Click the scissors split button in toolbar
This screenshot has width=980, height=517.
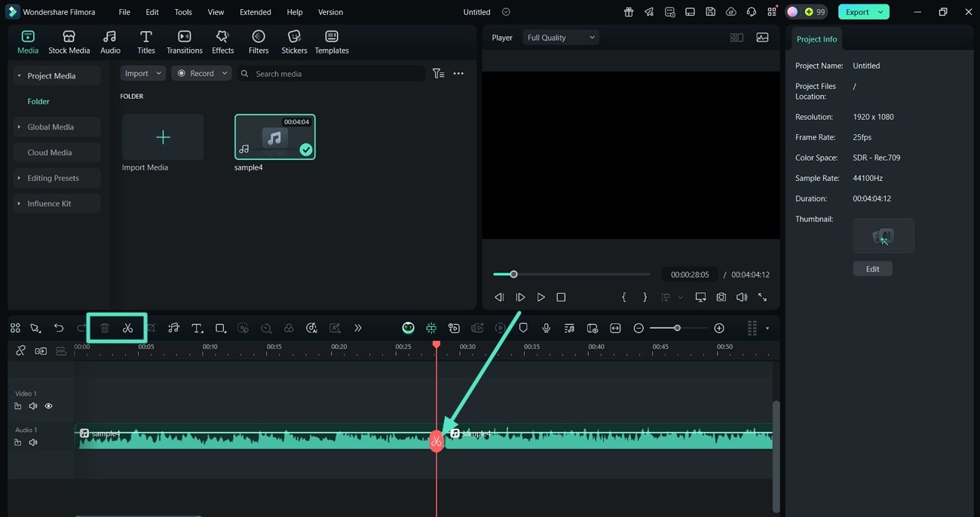coord(127,328)
